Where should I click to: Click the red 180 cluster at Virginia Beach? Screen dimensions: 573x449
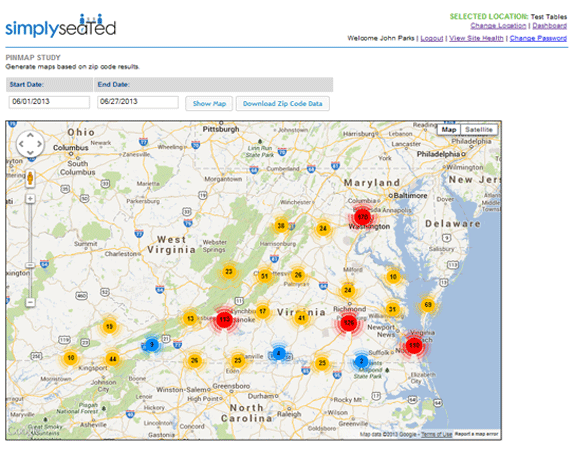[x=414, y=345]
